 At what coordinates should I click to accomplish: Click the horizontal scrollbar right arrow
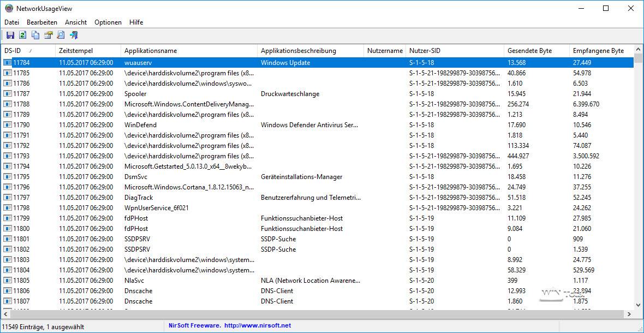[x=629, y=314]
